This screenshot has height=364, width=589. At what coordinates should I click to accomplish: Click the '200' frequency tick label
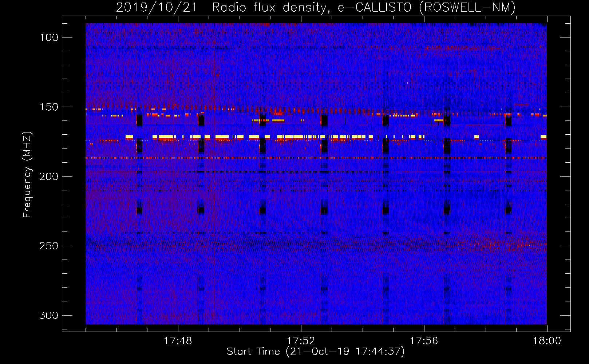coord(49,177)
